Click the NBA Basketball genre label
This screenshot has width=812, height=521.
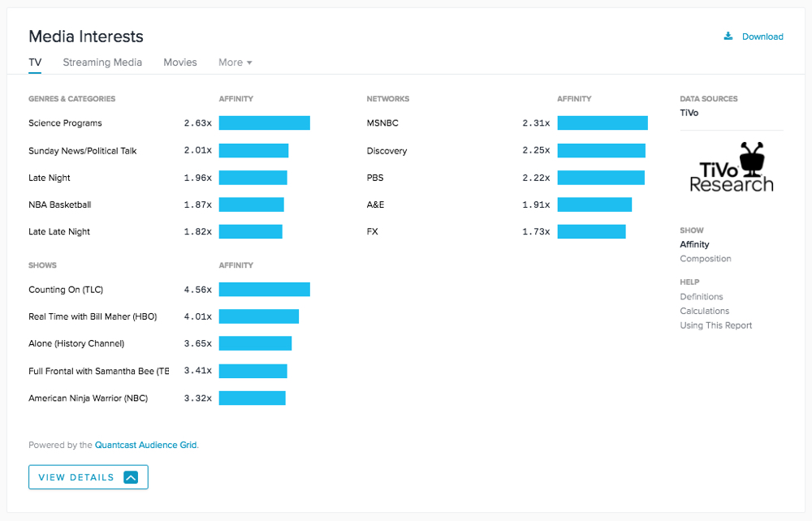tap(59, 205)
